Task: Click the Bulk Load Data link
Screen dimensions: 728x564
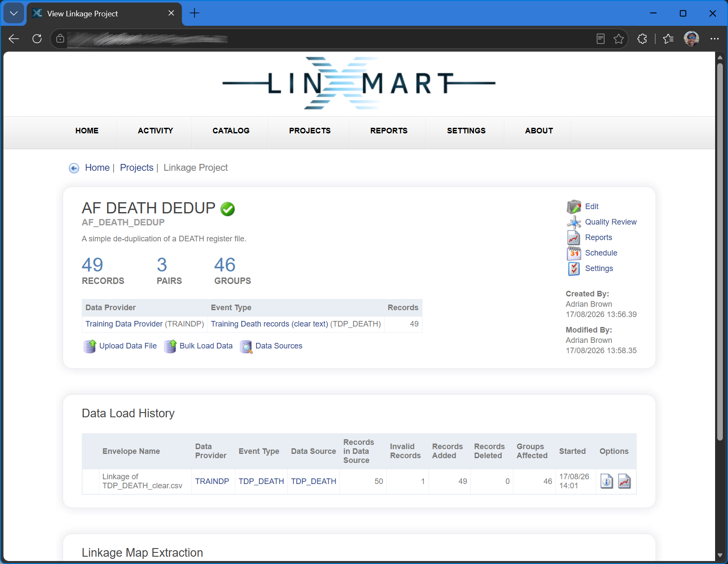Action: pyautogui.click(x=206, y=346)
